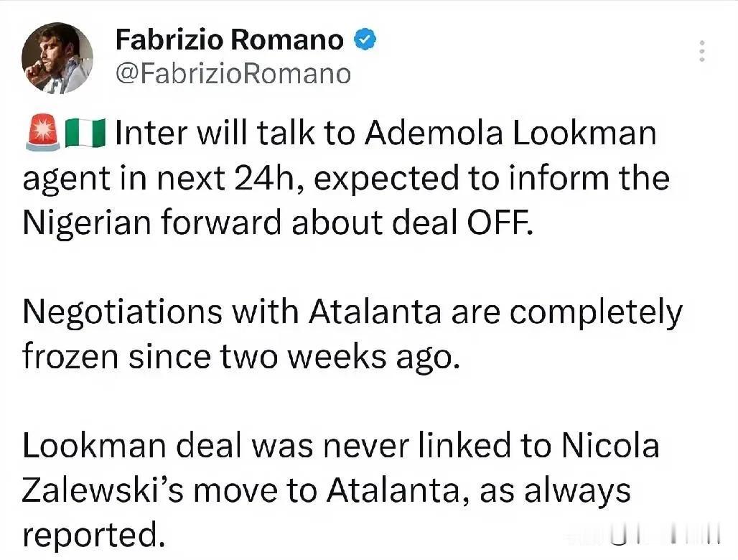Click 'Negotiations' at start of second paragraph
This screenshot has height=560, width=738.
[x=122, y=312]
